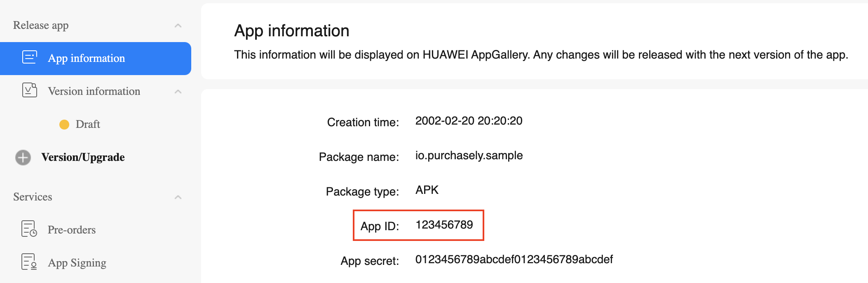Select the package name io.purchasely.sample

click(x=469, y=156)
